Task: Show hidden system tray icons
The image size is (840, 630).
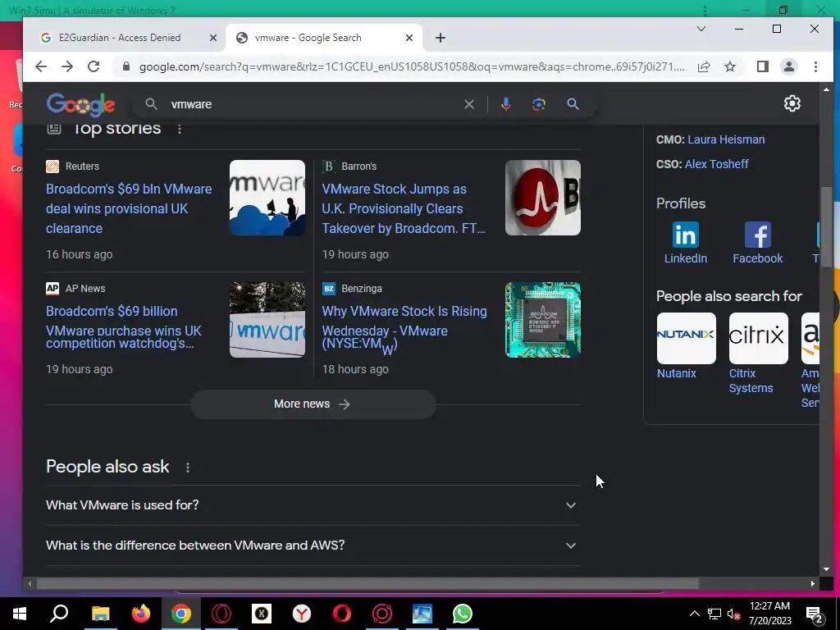Action: (x=694, y=614)
